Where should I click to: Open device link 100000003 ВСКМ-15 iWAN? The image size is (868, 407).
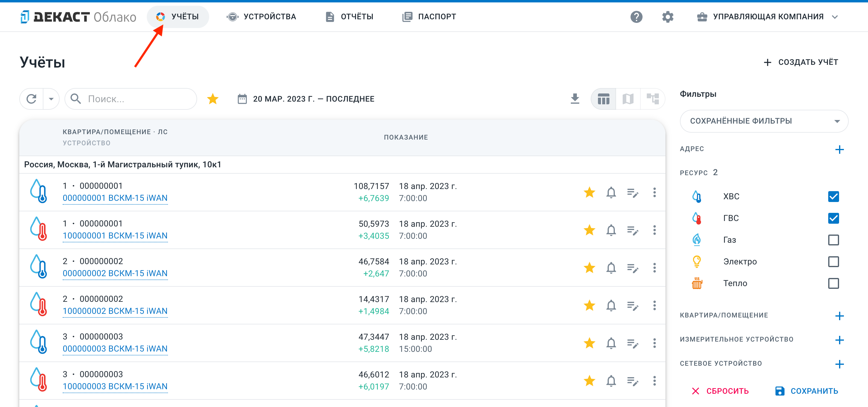click(x=115, y=387)
